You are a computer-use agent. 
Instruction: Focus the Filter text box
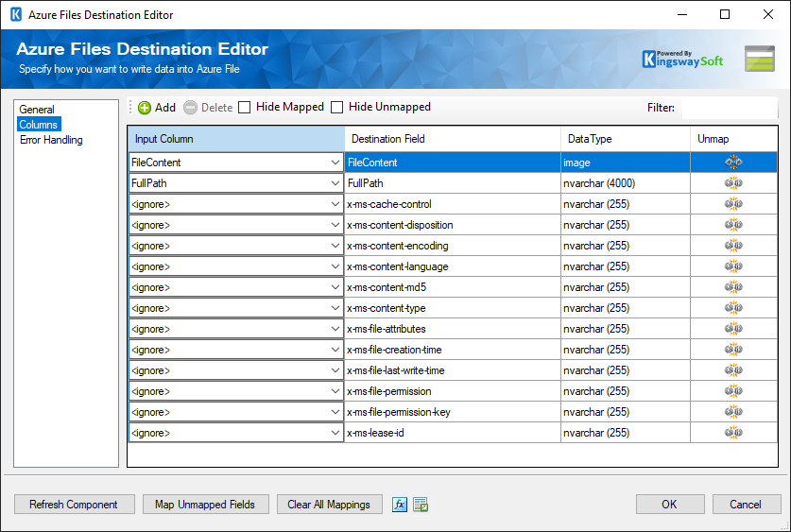(x=730, y=108)
